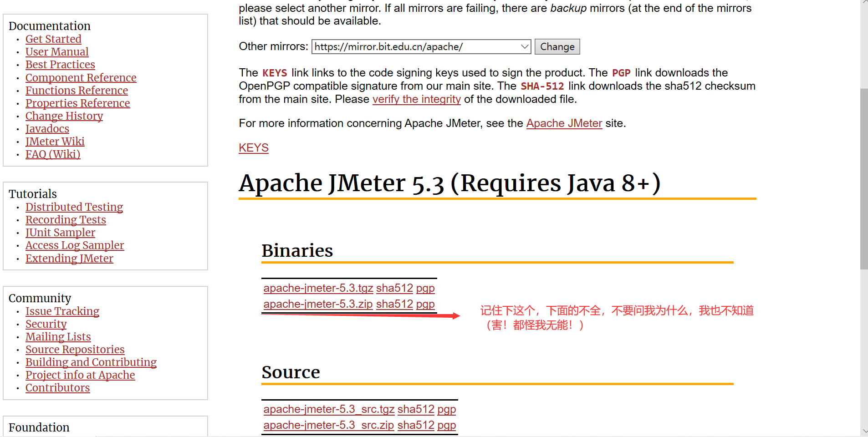Open Component Reference link

coord(81,78)
